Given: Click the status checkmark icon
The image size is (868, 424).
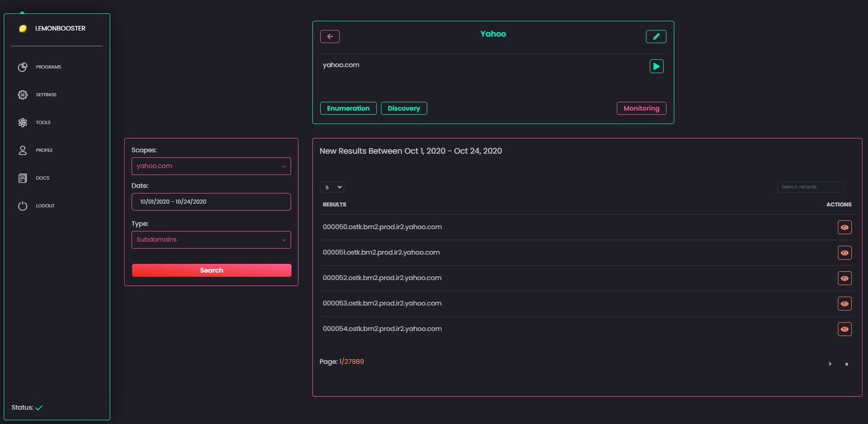Looking at the screenshot, I should (x=39, y=408).
